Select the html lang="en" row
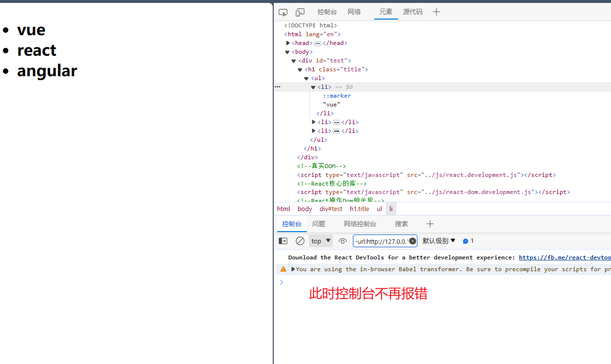 312,34
